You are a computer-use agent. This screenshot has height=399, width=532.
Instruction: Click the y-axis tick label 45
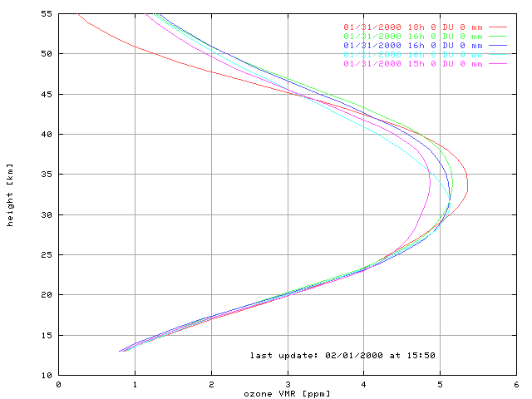(47, 94)
